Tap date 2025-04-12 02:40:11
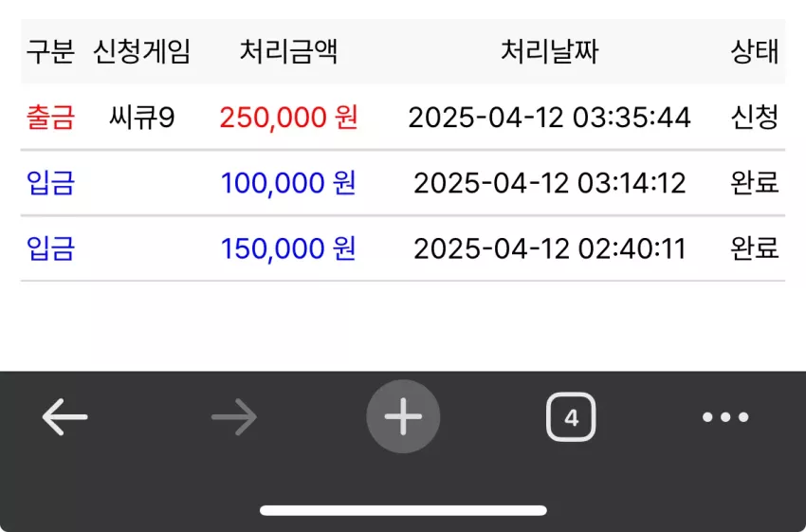 tap(549, 248)
